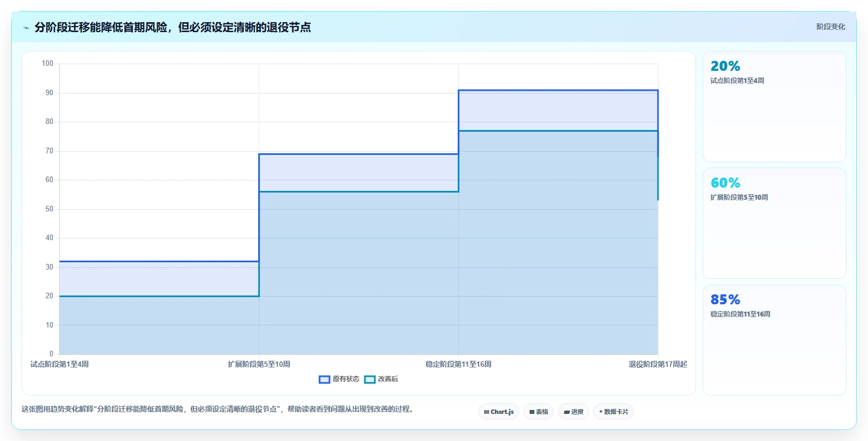Screen dimensions: 868x441
Task: Click the x-axis label 试点阶段第1至4周
Action: [59, 364]
